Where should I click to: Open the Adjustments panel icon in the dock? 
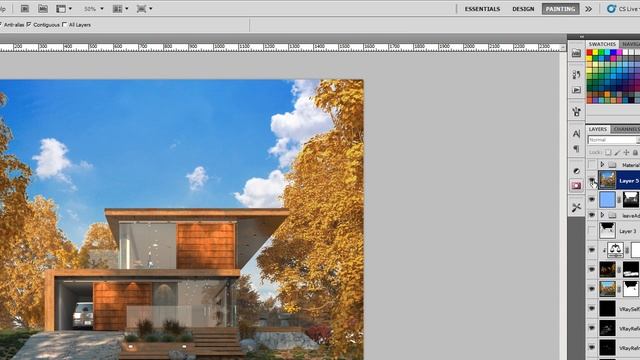576,171
